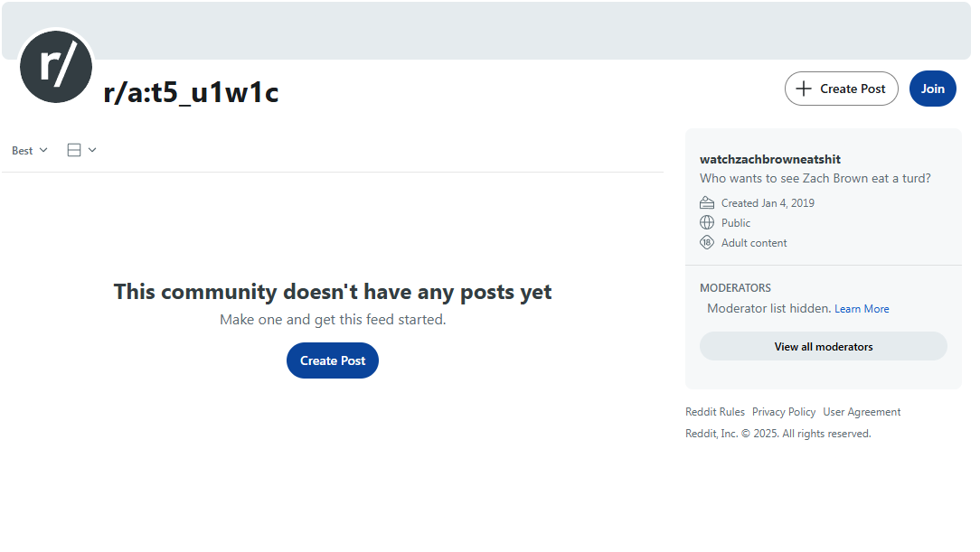This screenshot has width=980, height=552.
Task: Open the Privacy Policy link
Action: coord(784,411)
